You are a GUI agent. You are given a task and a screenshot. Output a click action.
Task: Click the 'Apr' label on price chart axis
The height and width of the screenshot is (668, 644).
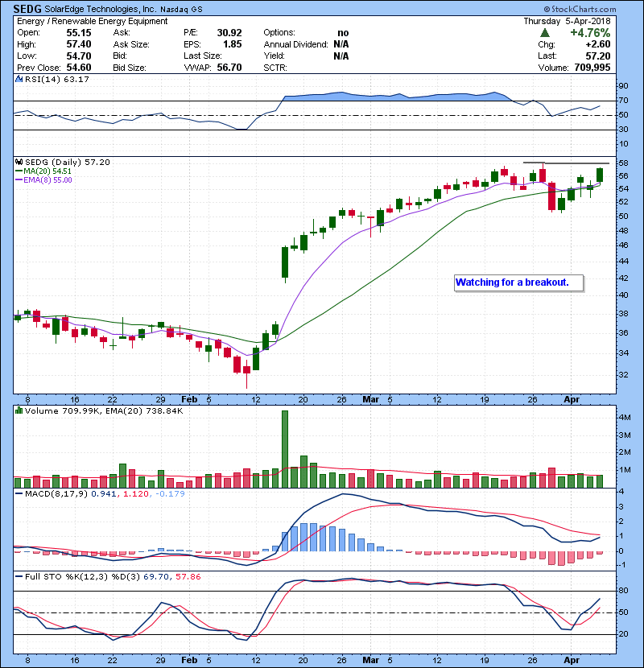click(x=572, y=400)
